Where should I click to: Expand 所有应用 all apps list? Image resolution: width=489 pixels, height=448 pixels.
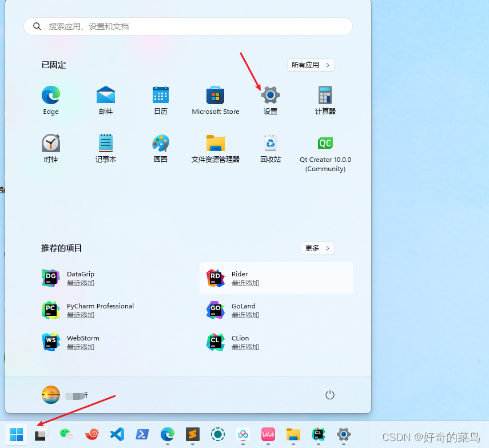point(311,65)
